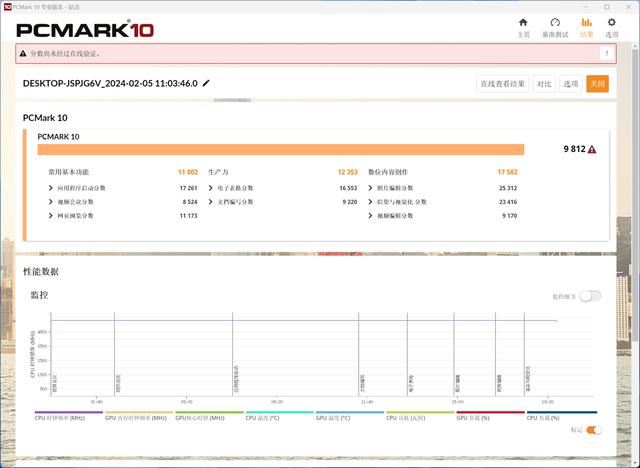Click the 8 524 video conferencing score

pyautogui.click(x=190, y=202)
